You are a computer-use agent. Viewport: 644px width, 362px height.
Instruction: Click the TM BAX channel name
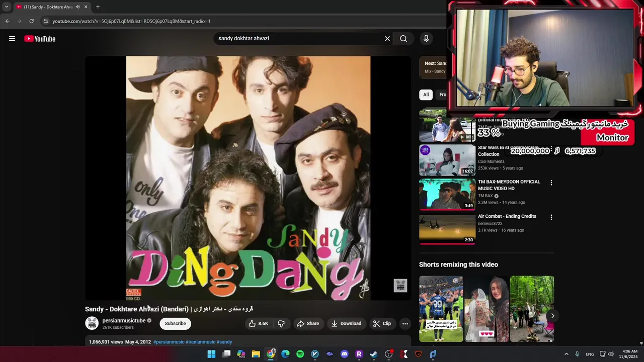click(485, 196)
